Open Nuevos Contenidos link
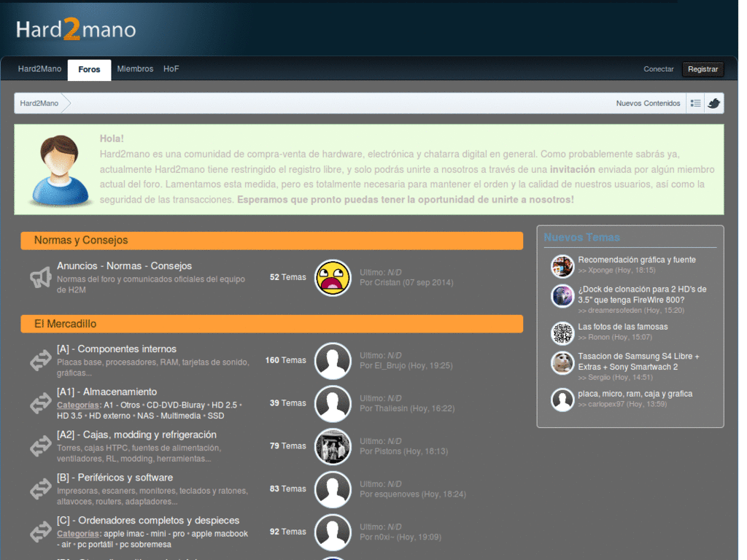Screen dimensions: 747x560 [x=648, y=104]
